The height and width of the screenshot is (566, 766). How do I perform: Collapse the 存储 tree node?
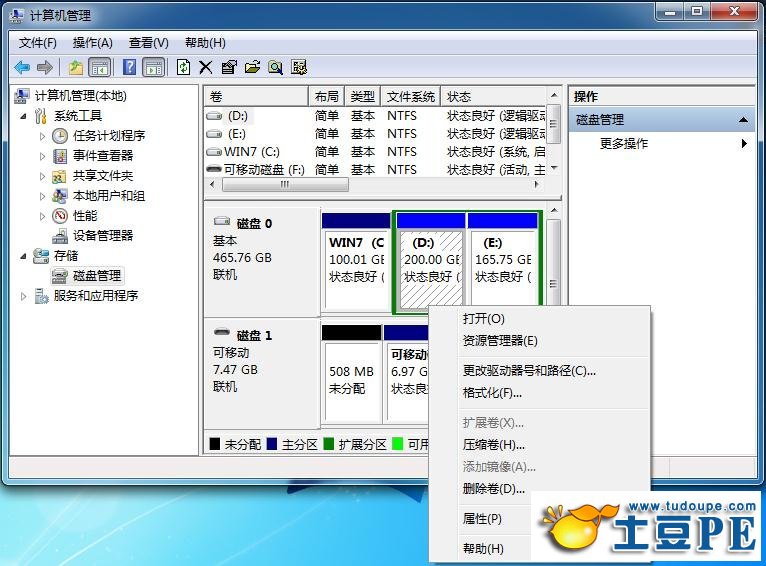point(23,256)
